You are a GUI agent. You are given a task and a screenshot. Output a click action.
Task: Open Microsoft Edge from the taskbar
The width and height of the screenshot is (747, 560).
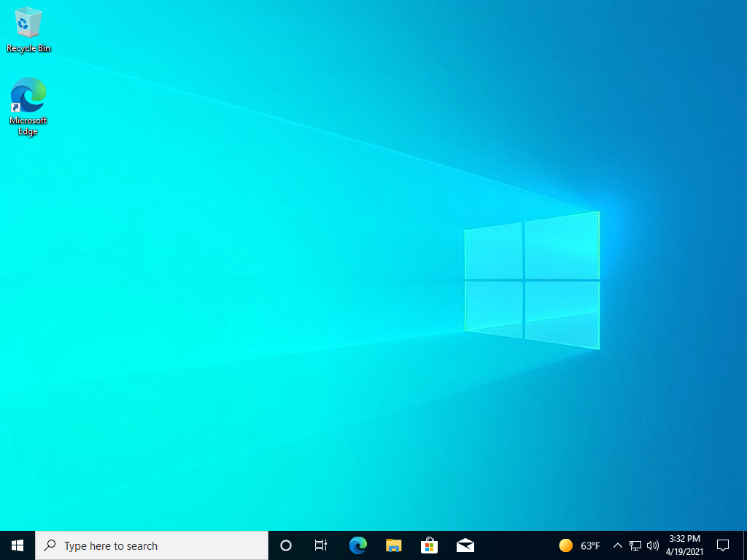tap(357, 545)
